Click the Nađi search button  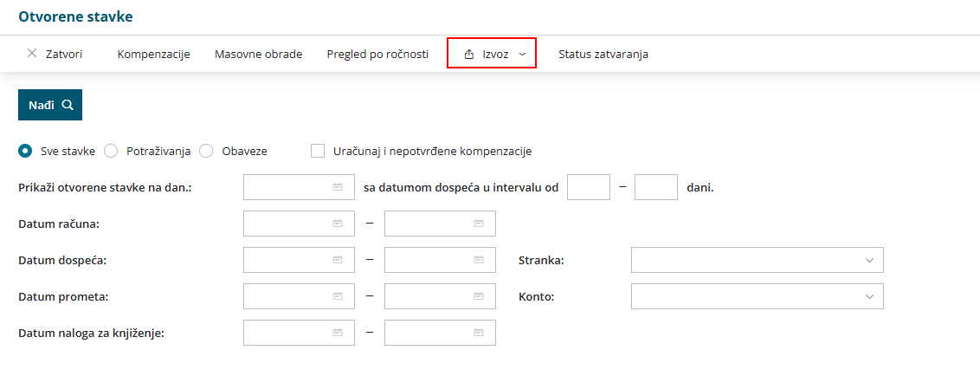click(x=50, y=105)
